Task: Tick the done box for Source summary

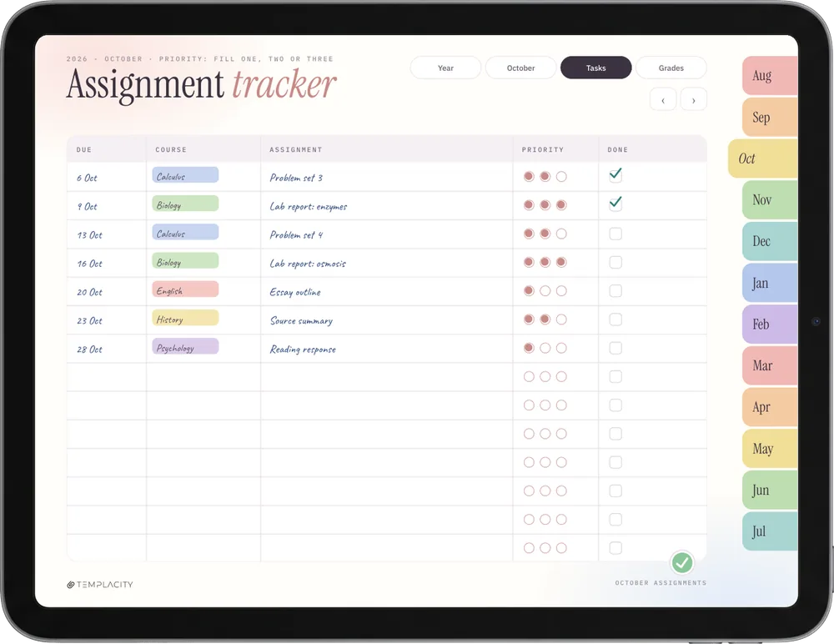Action: click(615, 319)
